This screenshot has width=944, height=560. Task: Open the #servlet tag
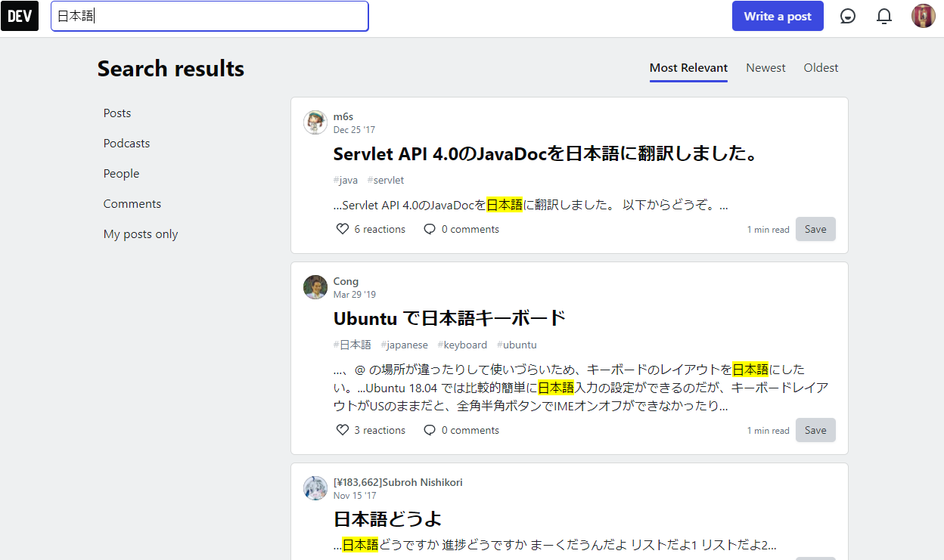tap(386, 180)
